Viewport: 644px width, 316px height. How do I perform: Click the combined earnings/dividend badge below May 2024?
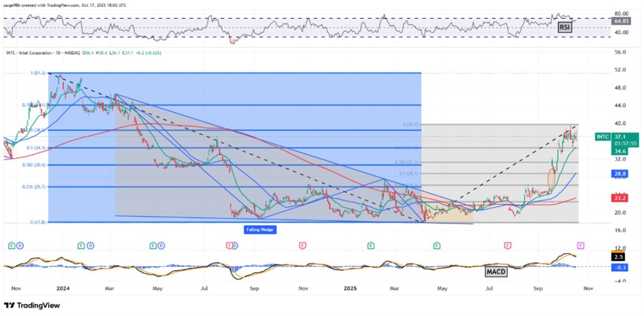coord(156,244)
